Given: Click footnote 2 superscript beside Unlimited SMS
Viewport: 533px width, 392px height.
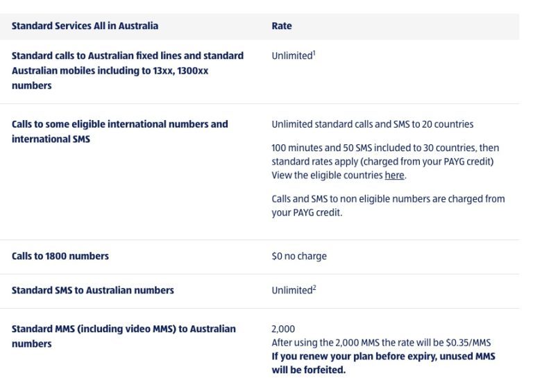Looking at the screenshot, I should 314,288.
